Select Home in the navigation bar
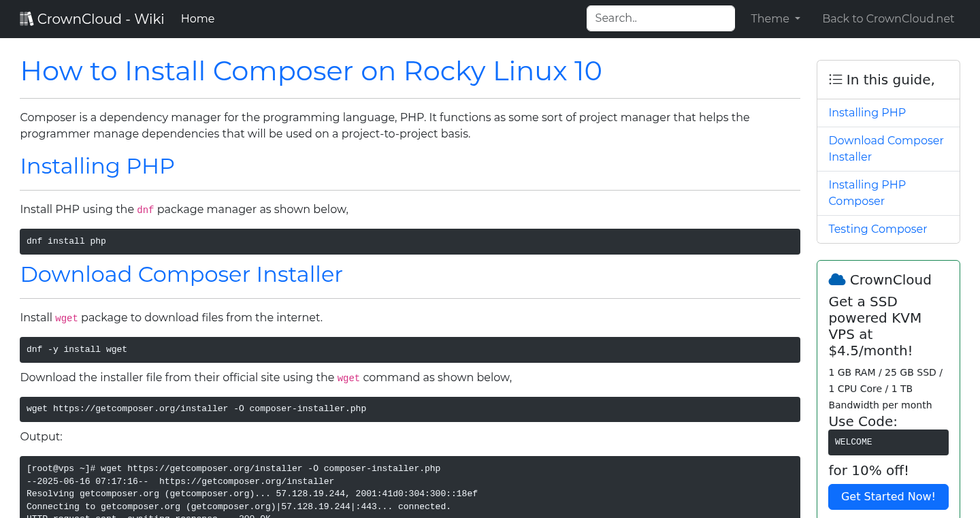Image resolution: width=980 pixels, height=518 pixels. [197, 18]
